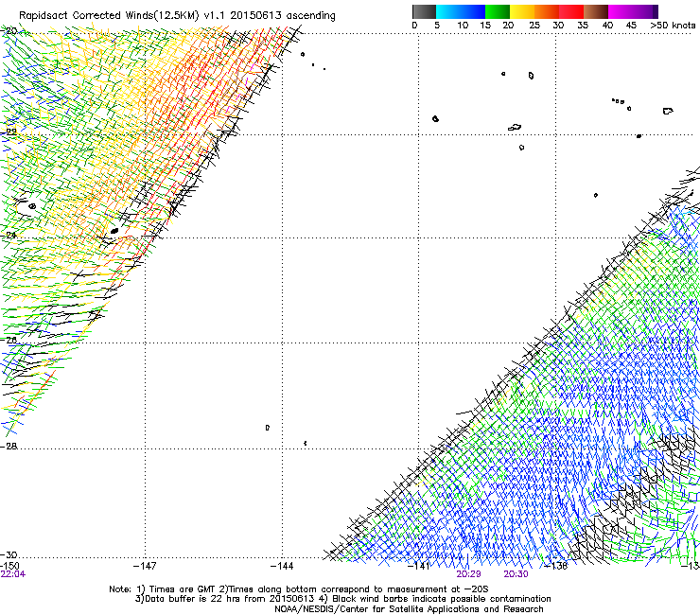Image resolution: width=700 pixels, height=615 pixels.
Task: Click the '30' tick label on the color scale
Action: (x=558, y=26)
